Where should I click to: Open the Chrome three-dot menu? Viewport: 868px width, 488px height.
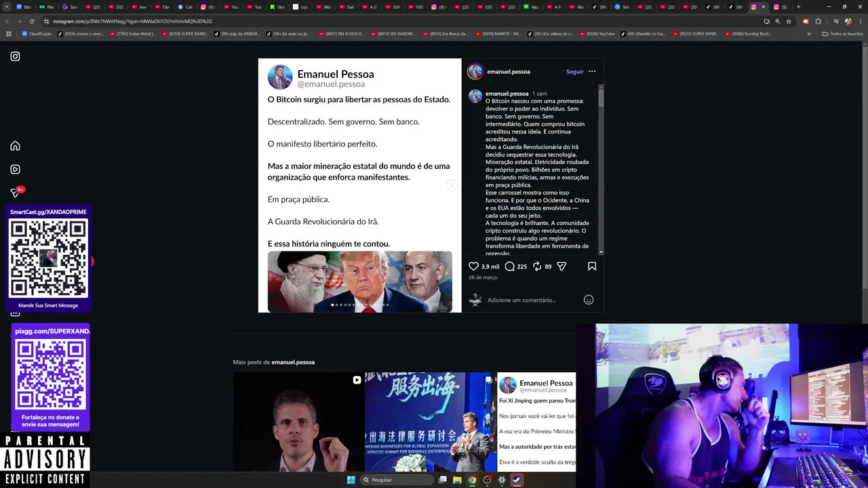coord(861,21)
